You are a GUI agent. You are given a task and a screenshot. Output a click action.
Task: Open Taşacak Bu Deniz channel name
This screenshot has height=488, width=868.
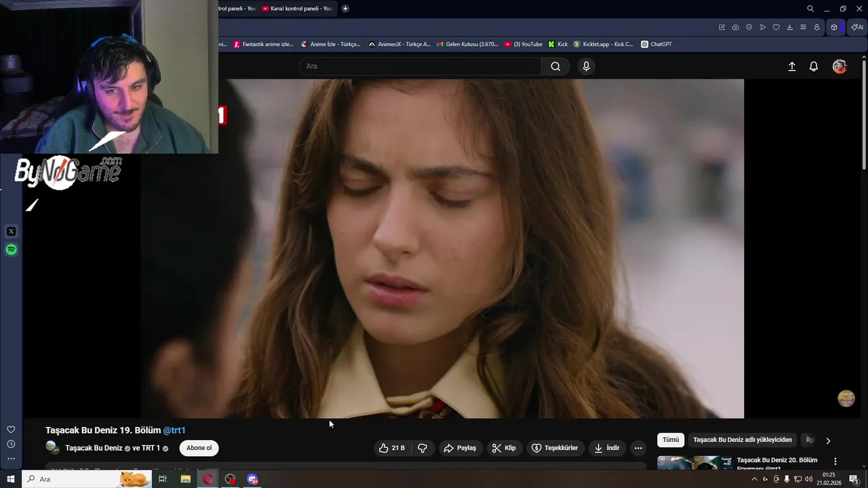[x=94, y=448]
